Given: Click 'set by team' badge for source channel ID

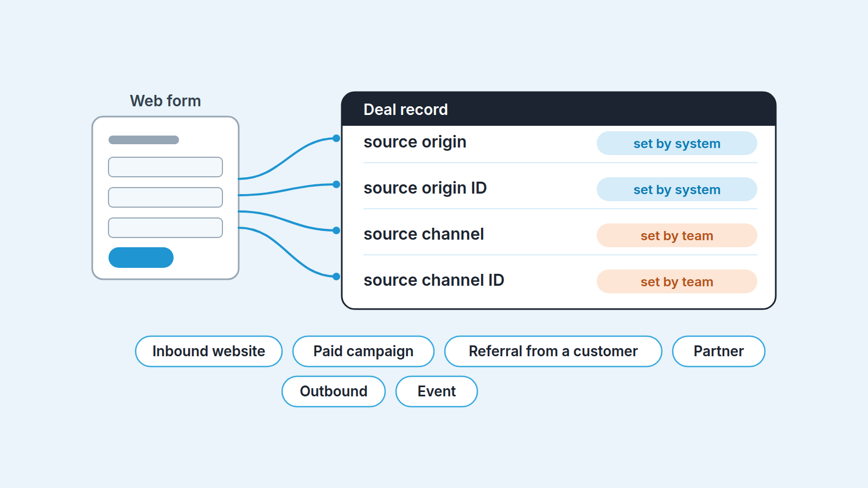Looking at the screenshot, I should tap(677, 281).
